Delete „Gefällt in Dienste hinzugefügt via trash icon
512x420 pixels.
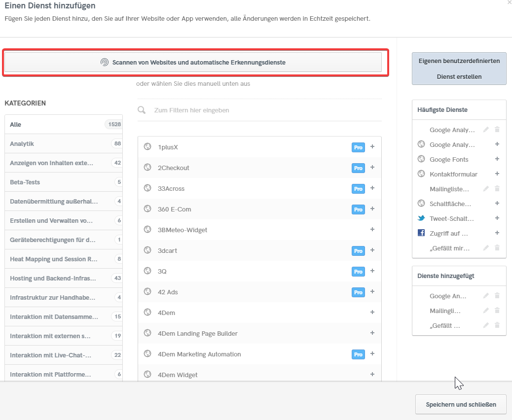tap(497, 325)
